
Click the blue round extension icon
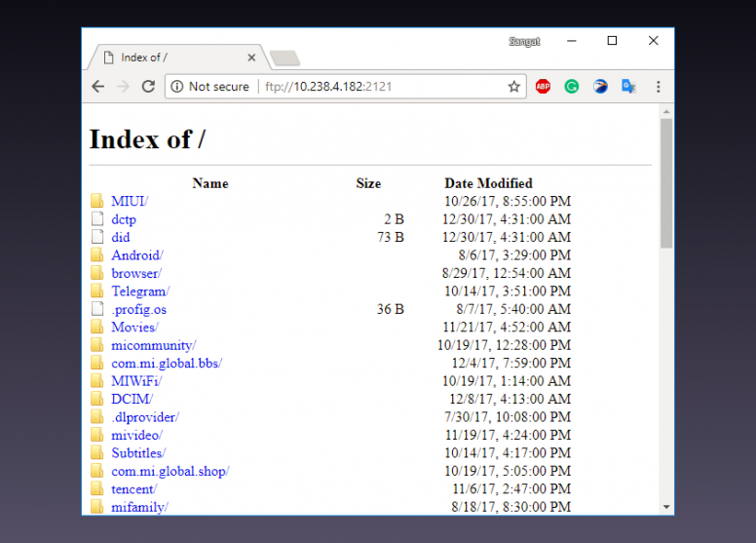point(600,87)
